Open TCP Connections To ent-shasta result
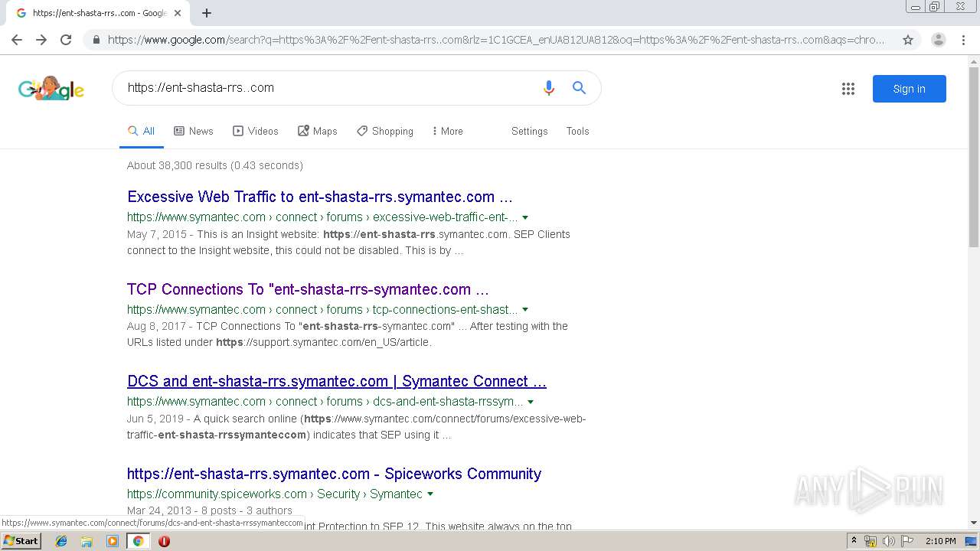Viewport: 980px width, 551px height. point(308,289)
